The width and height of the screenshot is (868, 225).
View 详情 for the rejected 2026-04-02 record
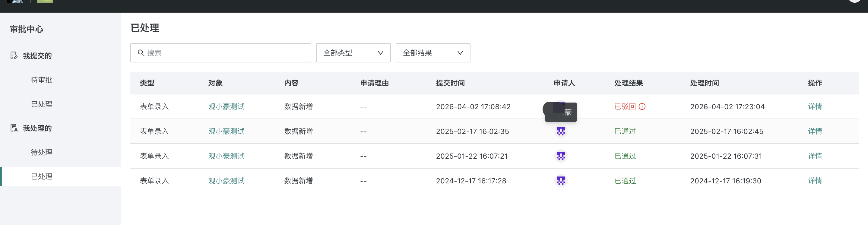[815, 106]
